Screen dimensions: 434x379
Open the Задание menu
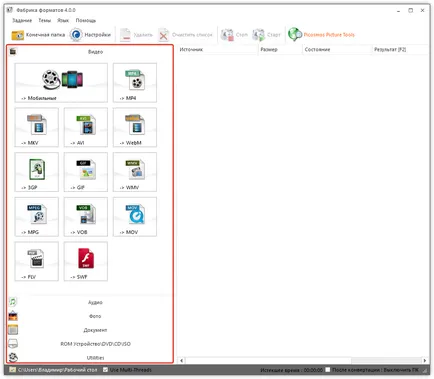(x=22, y=20)
